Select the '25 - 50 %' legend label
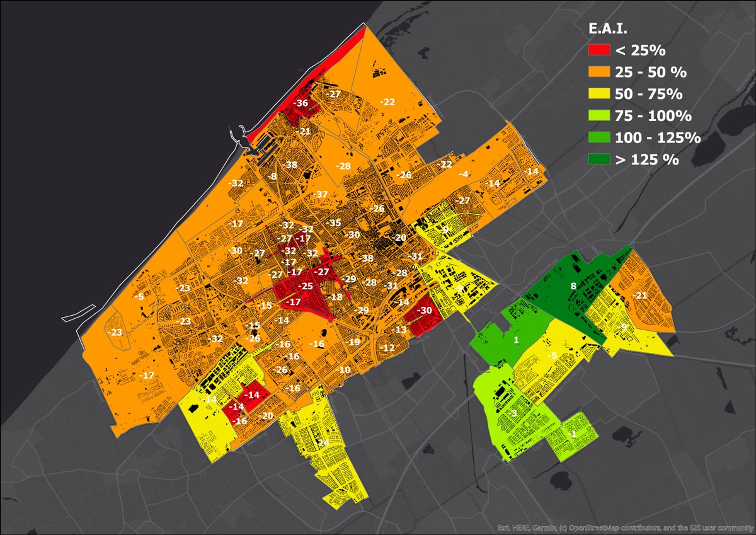The image size is (756, 535). pos(651,72)
